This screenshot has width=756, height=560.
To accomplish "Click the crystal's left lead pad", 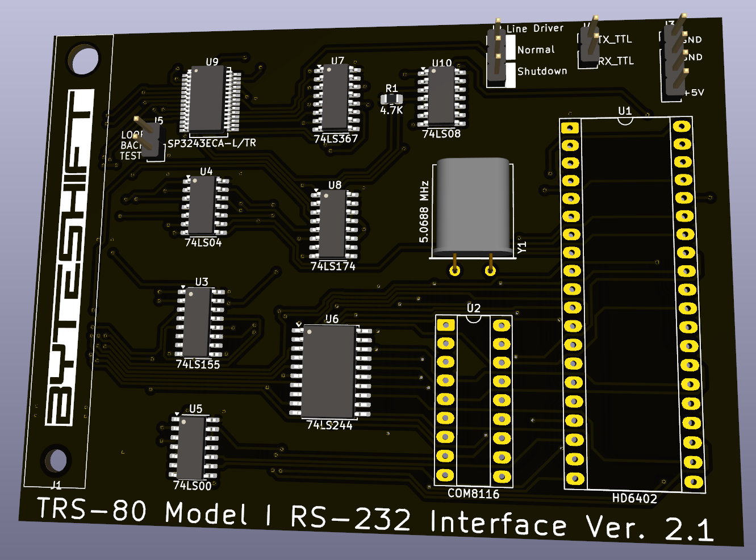I will (455, 270).
